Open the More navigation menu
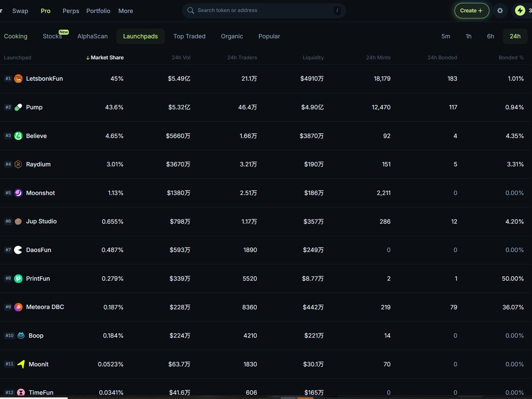 click(125, 11)
